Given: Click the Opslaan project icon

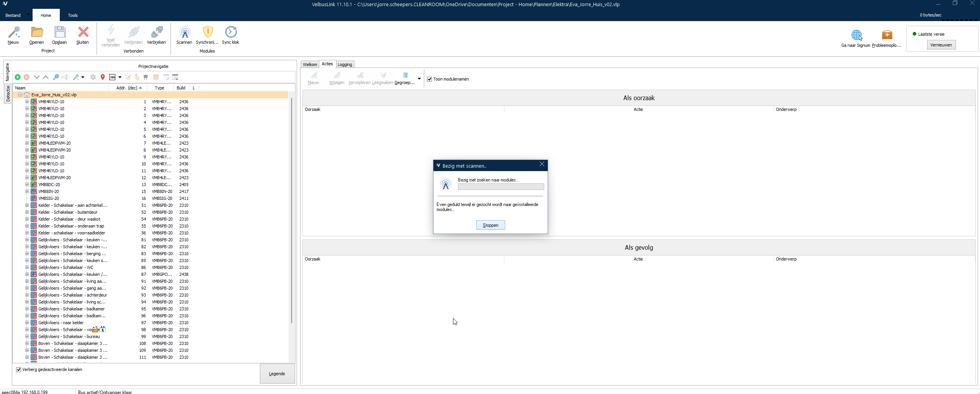Looking at the screenshot, I should [x=59, y=33].
